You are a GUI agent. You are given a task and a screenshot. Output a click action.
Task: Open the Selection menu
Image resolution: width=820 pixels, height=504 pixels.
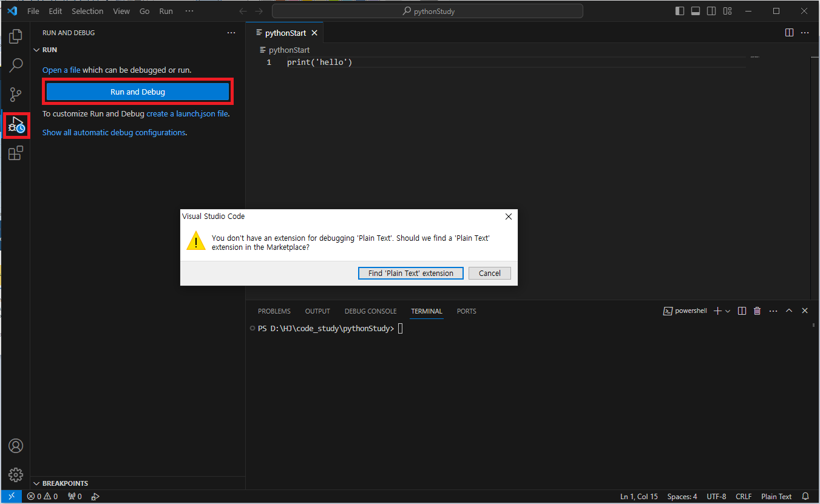coord(87,11)
